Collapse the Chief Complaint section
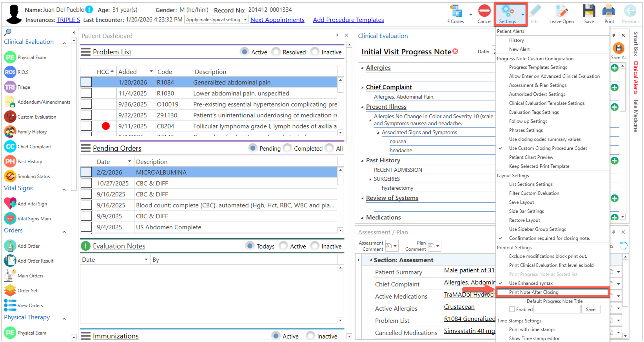 pyautogui.click(x=362, y=87)
